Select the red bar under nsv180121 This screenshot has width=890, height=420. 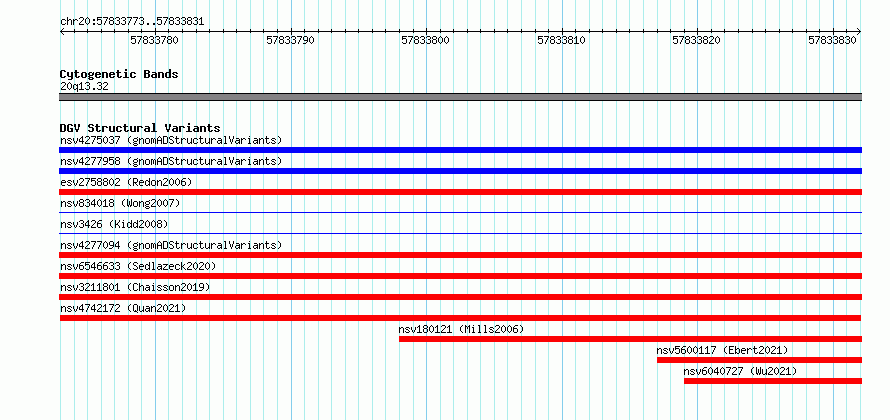(630, 339)
